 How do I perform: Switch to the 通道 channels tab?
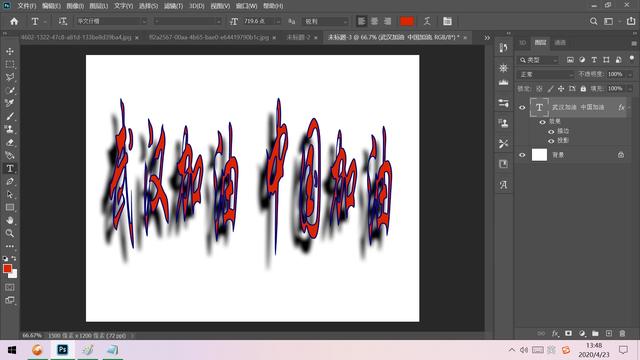[x=560, y=42]
